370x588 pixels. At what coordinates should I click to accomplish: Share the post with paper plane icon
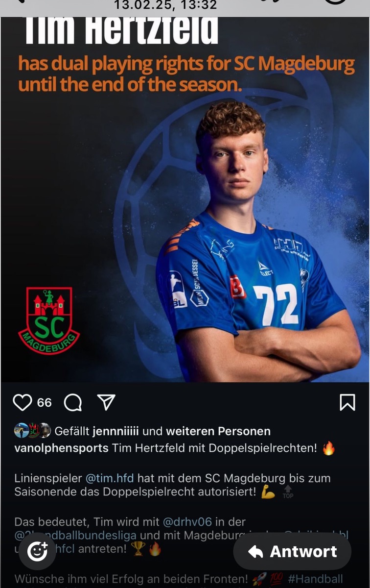(106, 402)
